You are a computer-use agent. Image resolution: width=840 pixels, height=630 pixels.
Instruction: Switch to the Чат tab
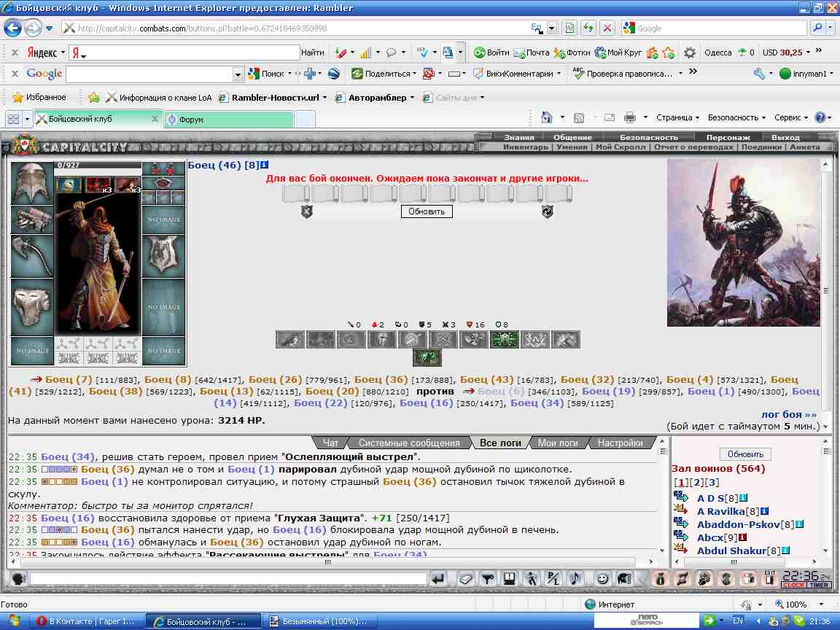[330, 443]
